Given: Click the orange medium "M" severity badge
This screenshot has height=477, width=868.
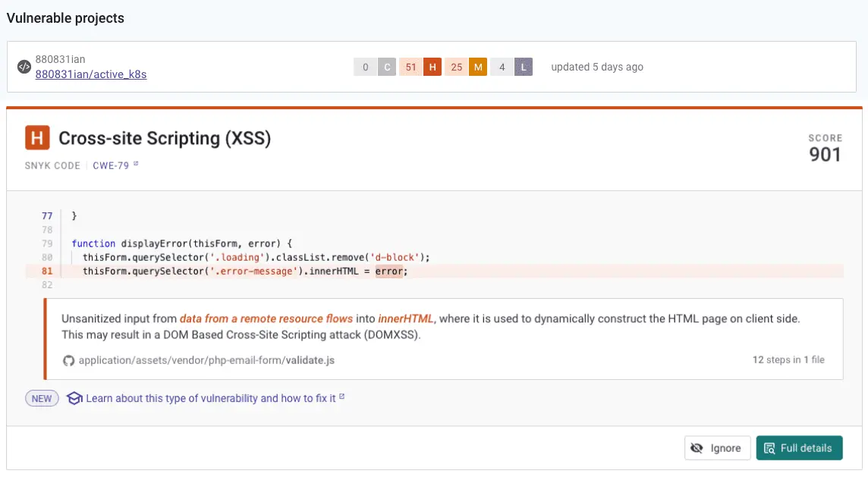Looking at the screenshot, I should click(x=478, y=67).
